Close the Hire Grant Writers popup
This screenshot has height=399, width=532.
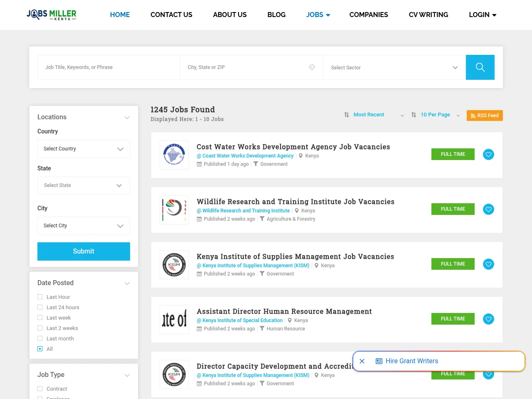[x=362, y=361]
